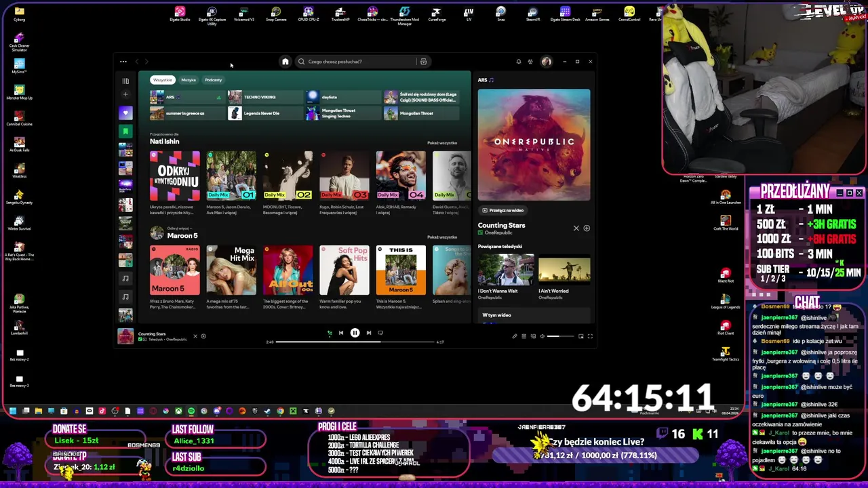
Task: Pause the current song
Action: (355, 333)
